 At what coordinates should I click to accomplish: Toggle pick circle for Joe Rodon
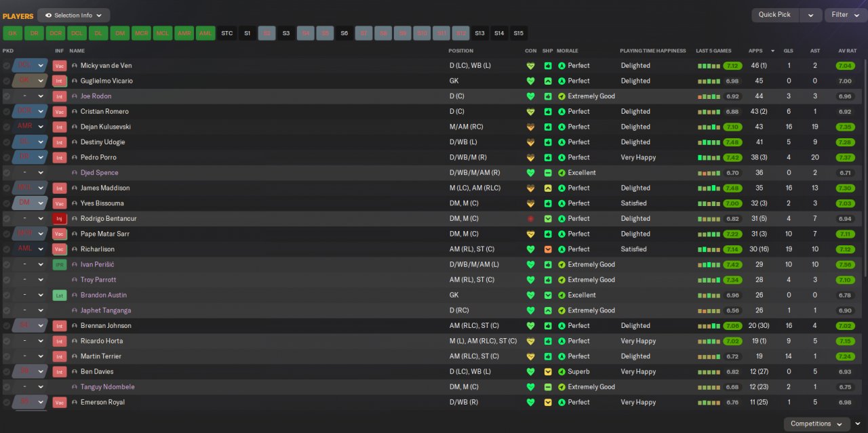(7, 96)
